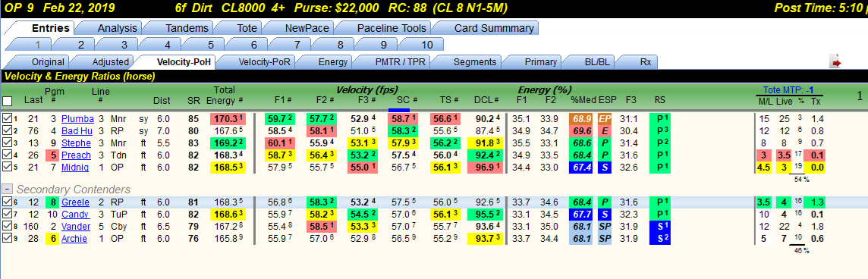Collapse the Secondary Contenders group
Image resolution: width=868 pixels, height=279 pixels.
tap(8, 190)
